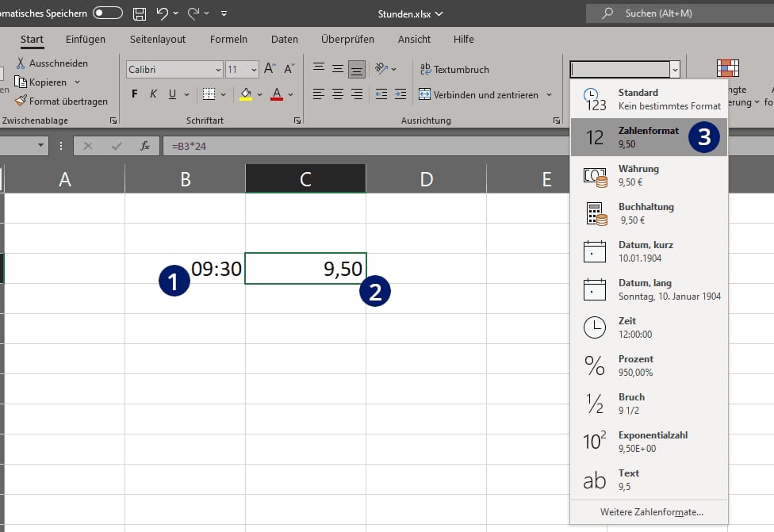Click the increase font size icon

pos(270,69)
